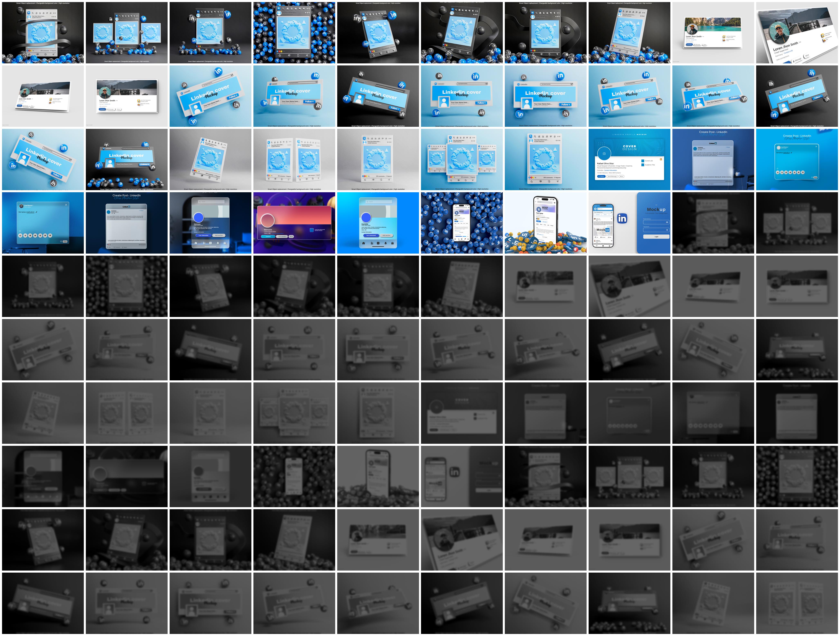Pick dimmed three-post mockup on light gray background

294,413
